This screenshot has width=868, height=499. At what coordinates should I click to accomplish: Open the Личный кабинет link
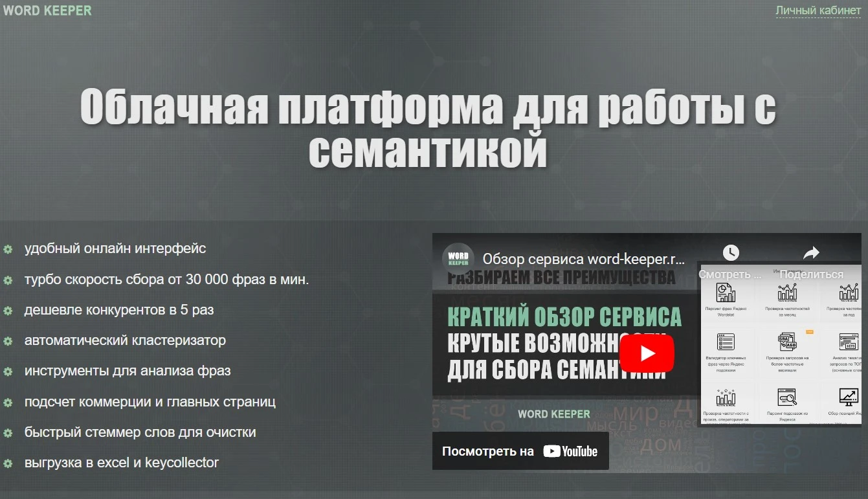(x=818, y=10)
